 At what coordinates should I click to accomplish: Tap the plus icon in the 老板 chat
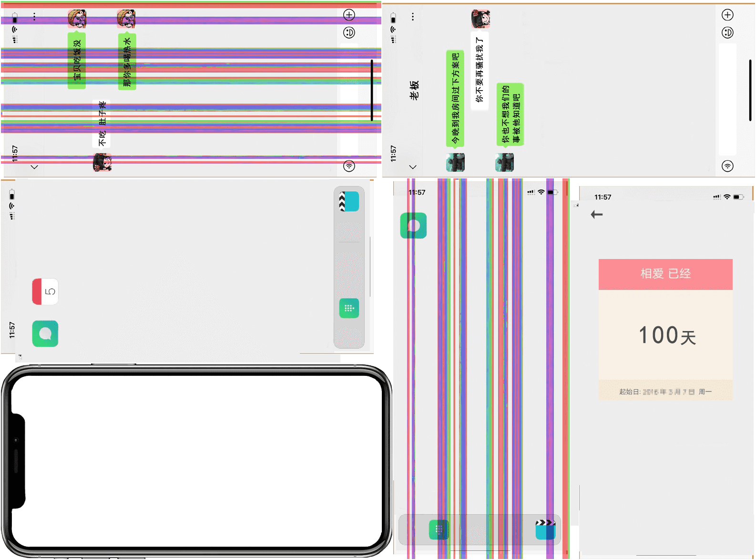(x=727, y=15)
